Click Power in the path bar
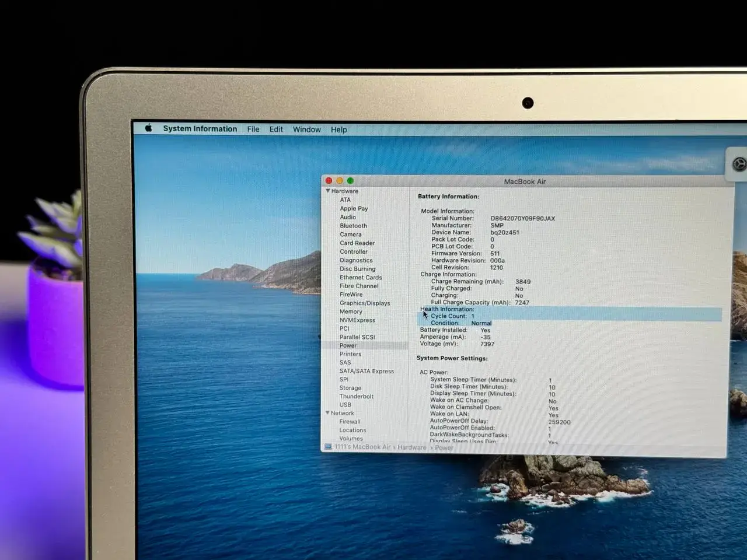The height and width of the screenshot is (560, 747). (x=444, y=448)
